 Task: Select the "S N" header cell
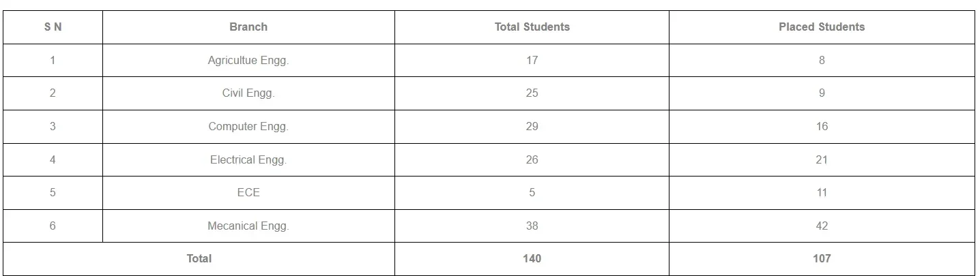point(53,27)
